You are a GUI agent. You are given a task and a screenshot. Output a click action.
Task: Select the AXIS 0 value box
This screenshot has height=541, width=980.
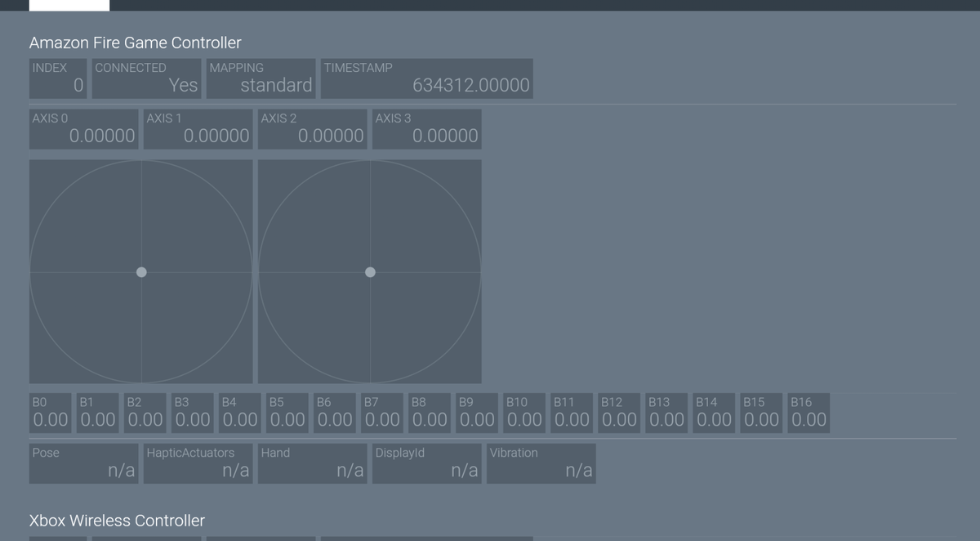(84, 129)
